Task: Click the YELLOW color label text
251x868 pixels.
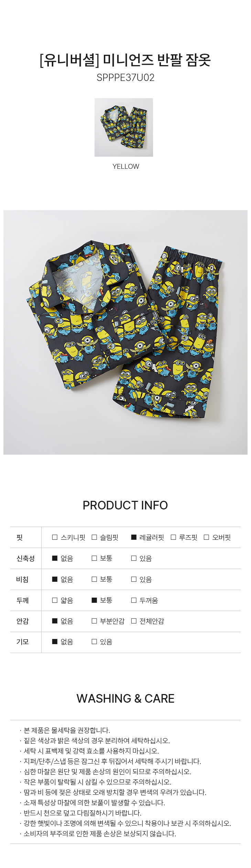Action: 125,166
